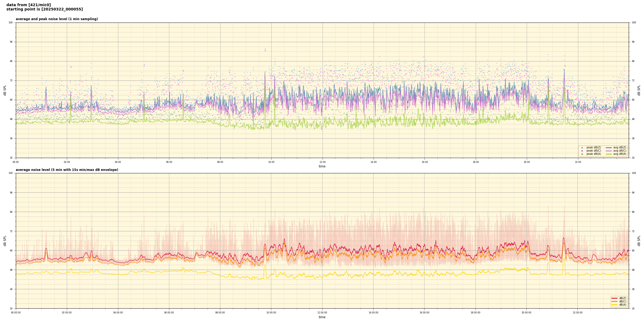Click red dB(Z) swatch in bottom legend

614,298
